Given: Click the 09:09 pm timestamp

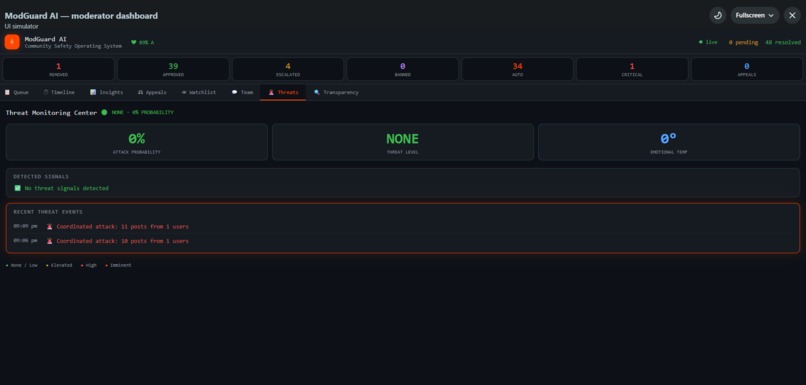Looking at the screenshot, I should click(x=25, y=226).
